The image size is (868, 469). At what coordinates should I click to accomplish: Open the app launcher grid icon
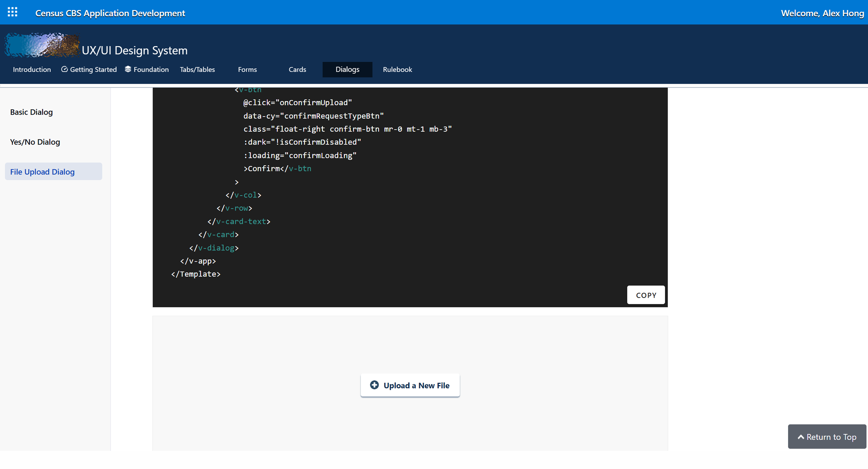pyautogui.click(x=12, y=12)
